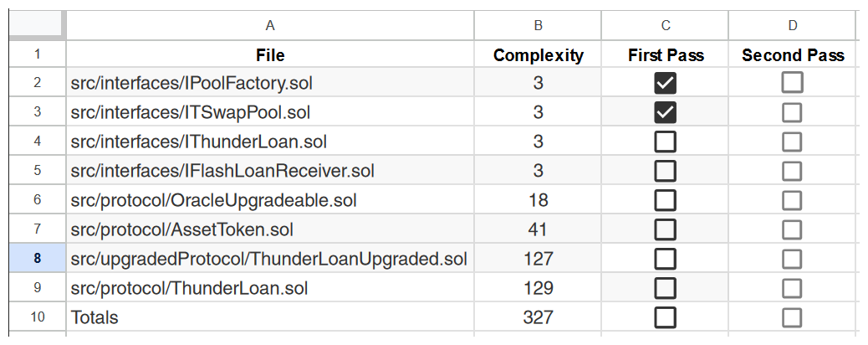Click the AssetToken.sol complexity value 41
This screenshot has height=345, width=868.
tap(539, 229)
